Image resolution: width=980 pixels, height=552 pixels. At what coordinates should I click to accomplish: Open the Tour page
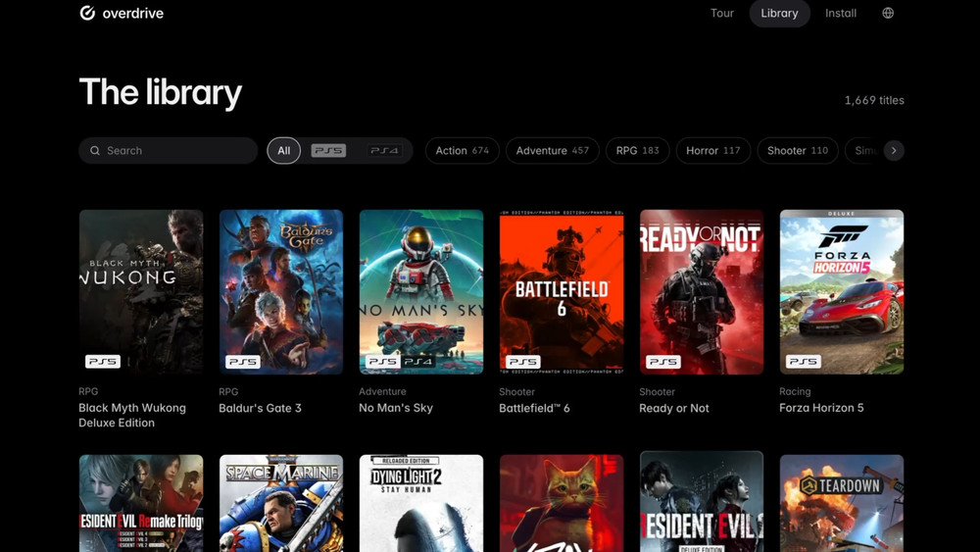722,13
